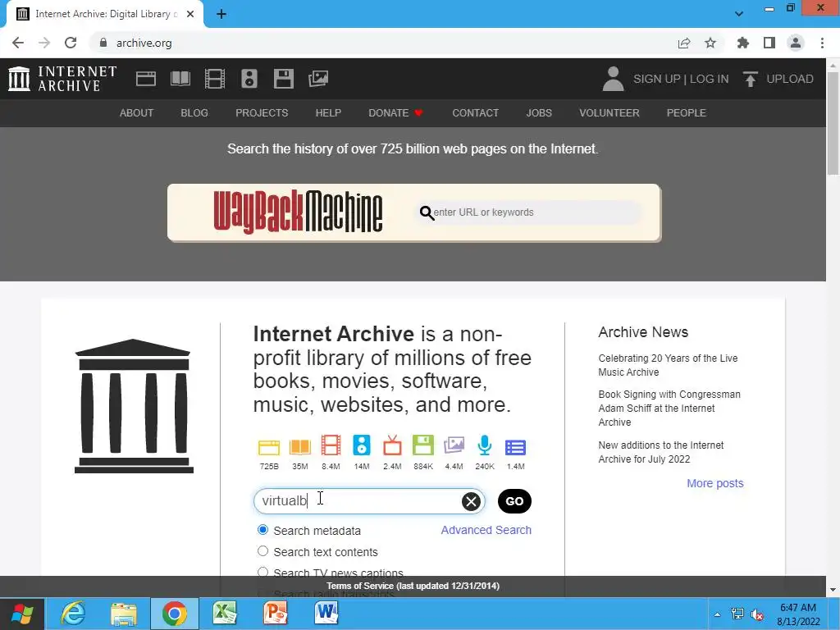The width and height of the screenshot is (840, 630).
Task: Open the JOBS menu item
Action: click(x=539, y=113)
